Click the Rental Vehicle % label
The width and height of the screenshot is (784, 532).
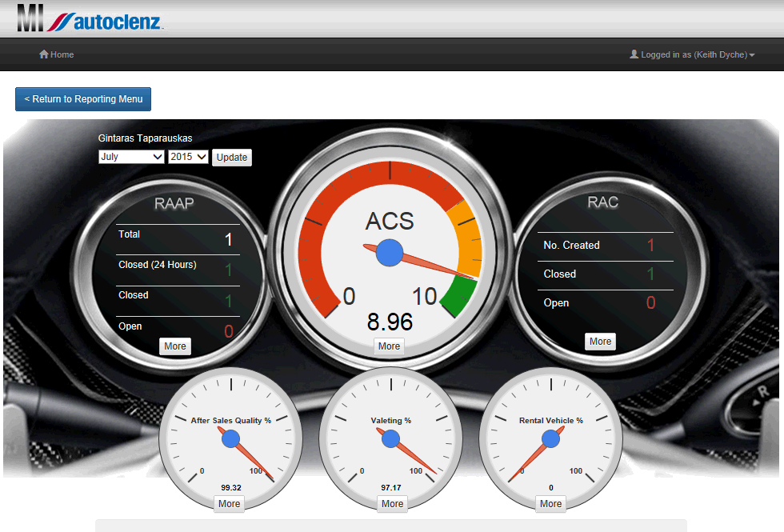click(x=551, y=421)
